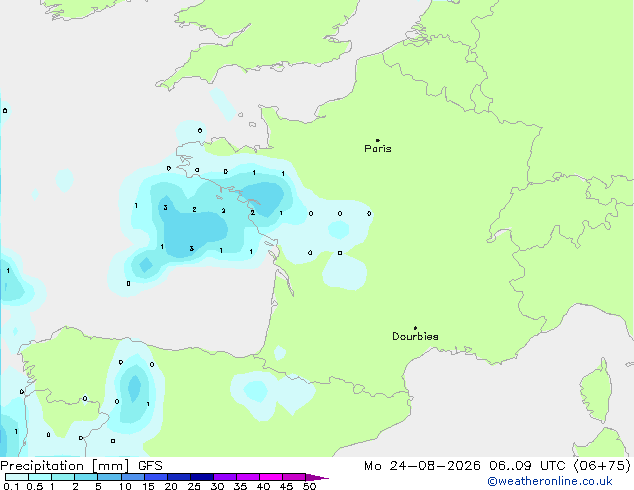This screenshot has height=490, width=634.
Task: Select the 25–30 mm dark navy swatch
Action: [202, 477]
